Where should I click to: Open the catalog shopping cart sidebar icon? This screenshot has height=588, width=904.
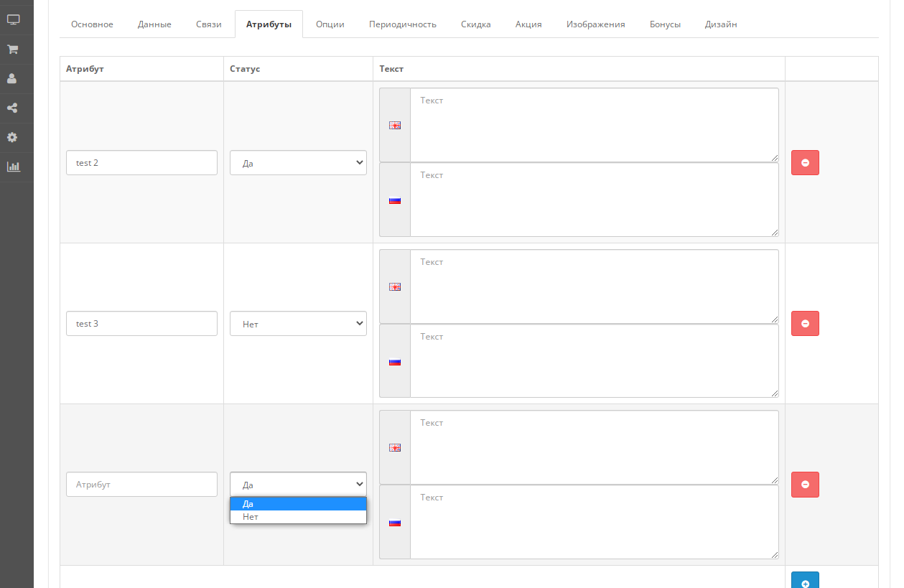(x=13, y=50)
